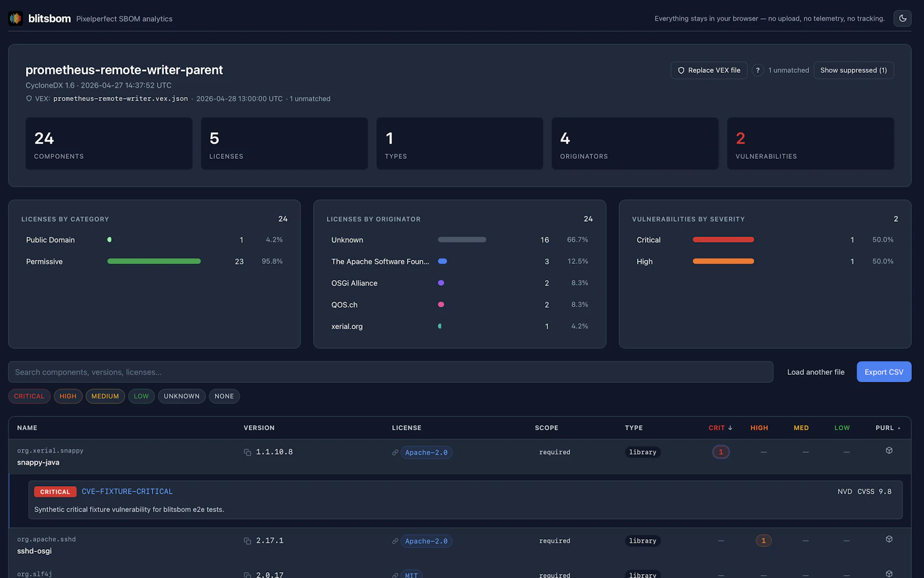Sort table by MED column
The width and height of the screenshot is (924, 578).
pos(801,428)
